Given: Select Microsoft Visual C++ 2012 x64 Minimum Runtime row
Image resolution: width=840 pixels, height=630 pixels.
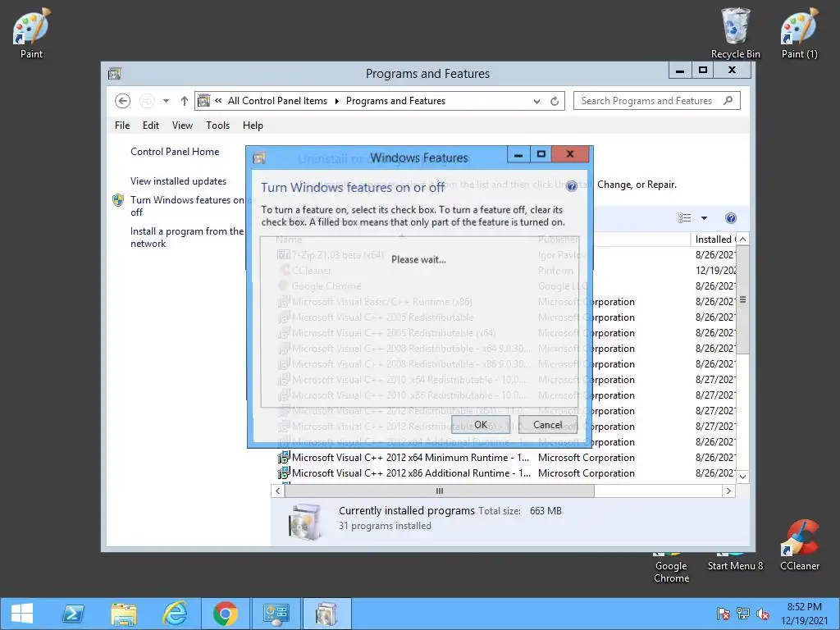Looking at the screenshot, I should click(505, 458).
